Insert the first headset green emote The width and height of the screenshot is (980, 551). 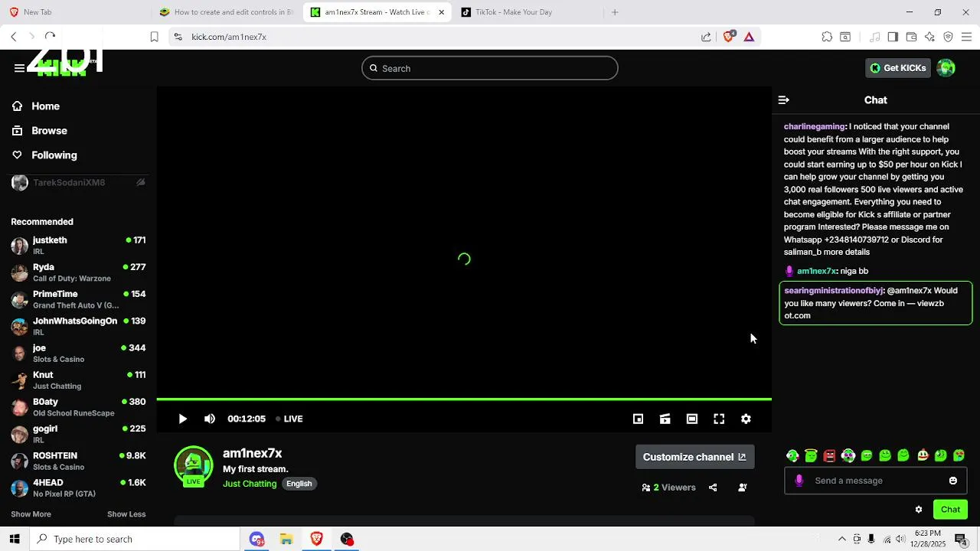[x=792, y=456]
